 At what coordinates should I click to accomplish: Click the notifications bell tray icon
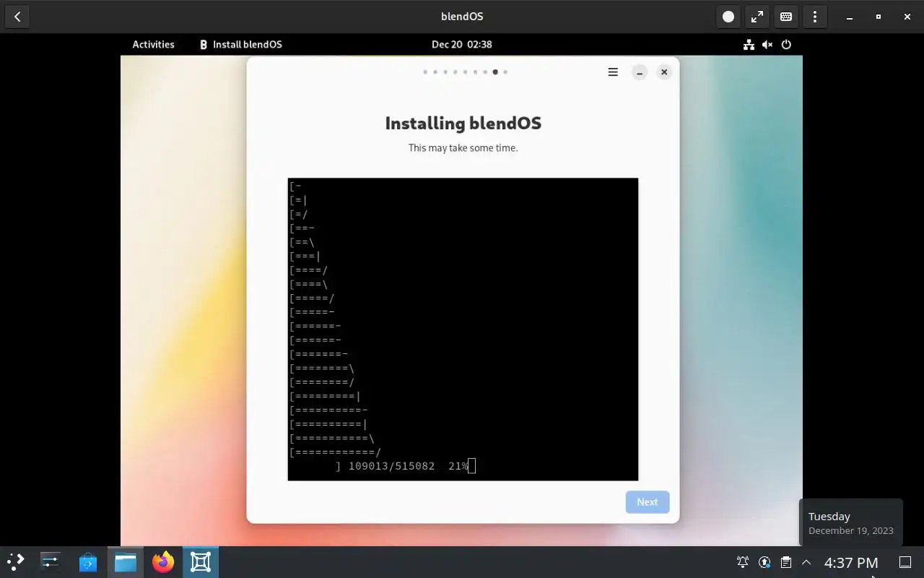(x=743, y=562)
